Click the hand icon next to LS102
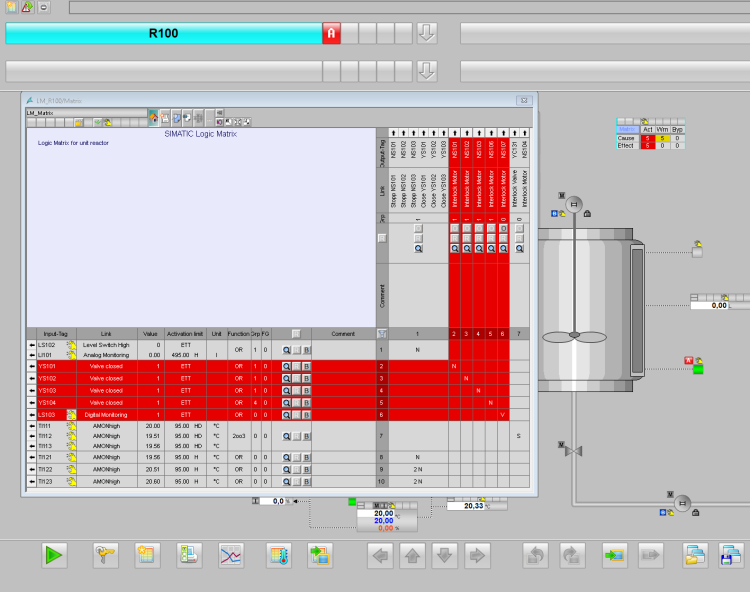 tap(71, 345)
